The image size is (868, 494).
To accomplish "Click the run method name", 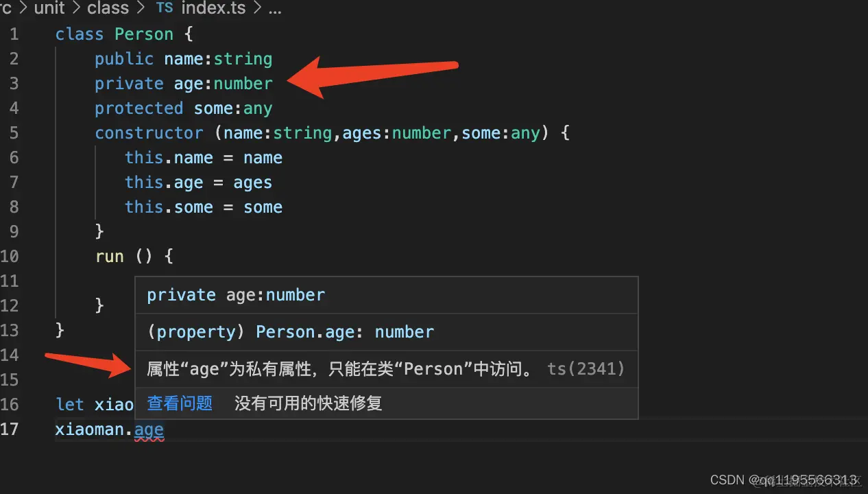I will (110, 257).
